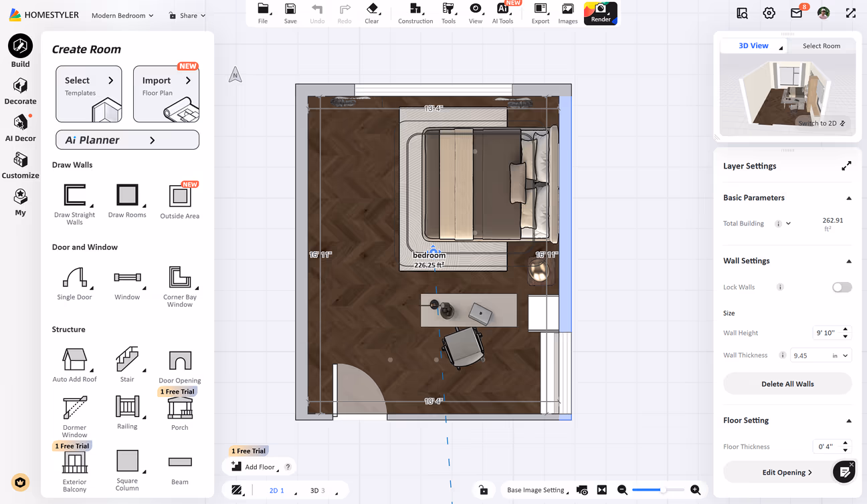
Task: Open the AI Decor sidebar section
Action: pyautogui.click(x=20, y=128)
